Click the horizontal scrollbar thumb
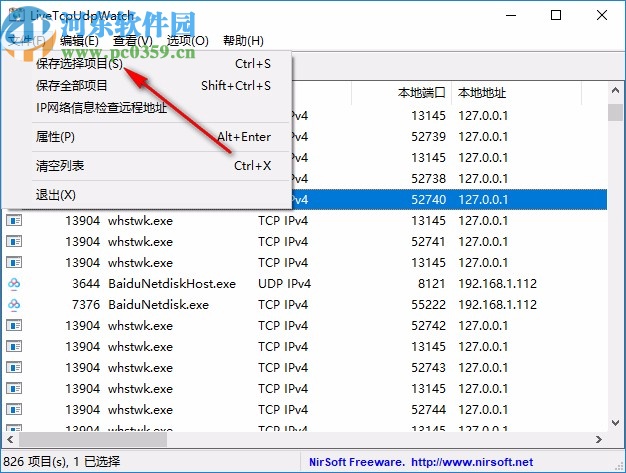Screen dimensions: 626x473 pos(93,439)
